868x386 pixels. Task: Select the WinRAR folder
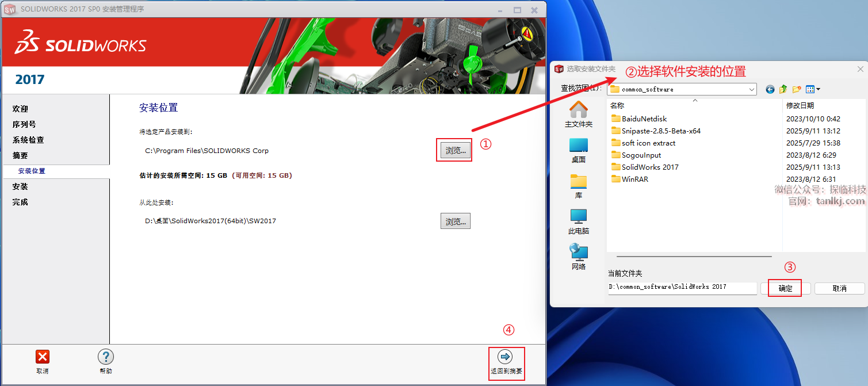pyautogui.click(x=630, y=179)
